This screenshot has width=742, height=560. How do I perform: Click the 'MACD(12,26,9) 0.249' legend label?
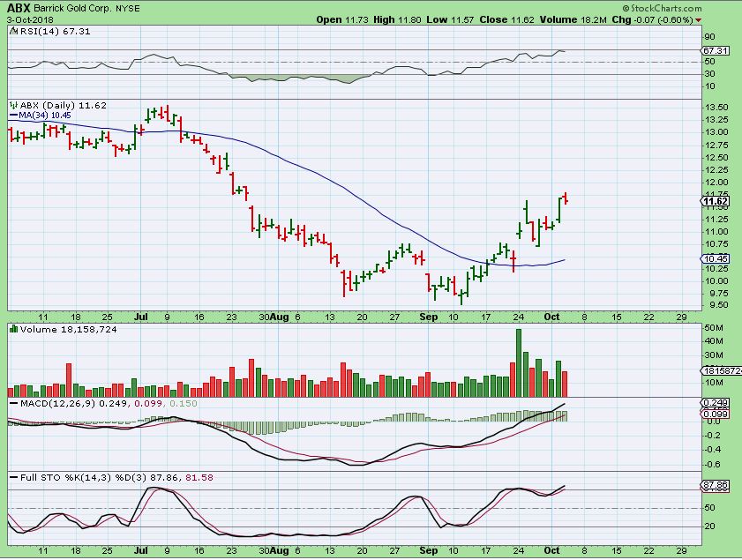coord(73,403)
